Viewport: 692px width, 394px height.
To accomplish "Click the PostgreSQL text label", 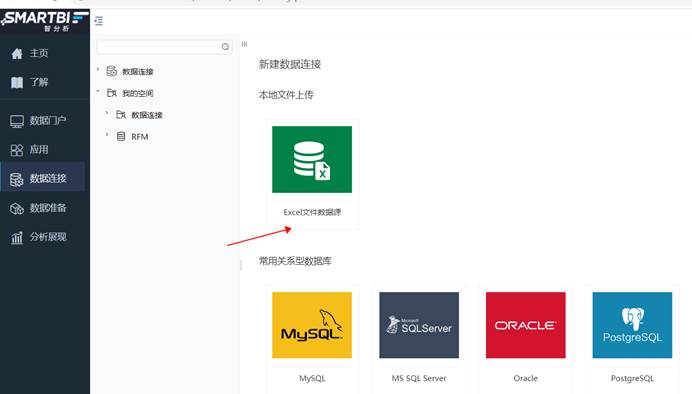I will click(x=632, y=378).
